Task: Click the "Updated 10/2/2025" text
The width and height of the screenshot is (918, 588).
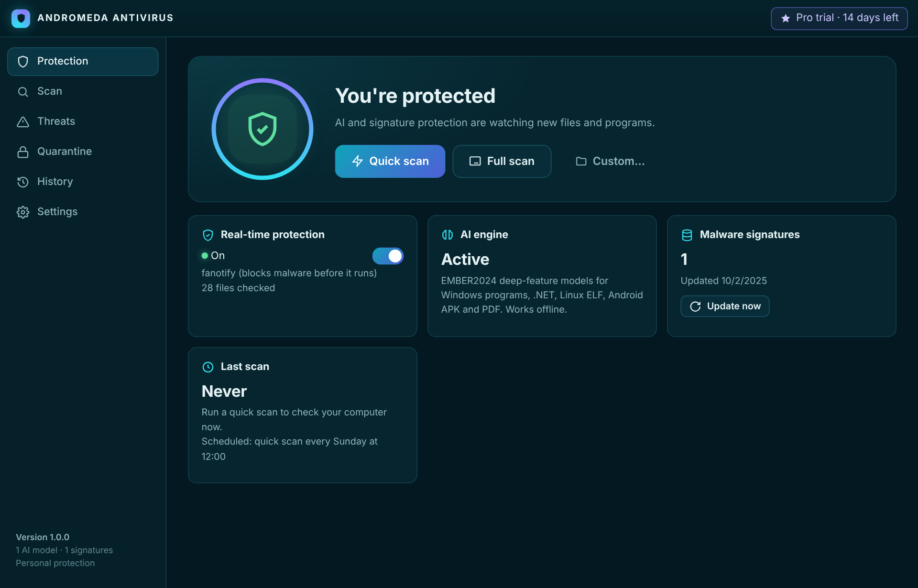Action: coord(723,281)
